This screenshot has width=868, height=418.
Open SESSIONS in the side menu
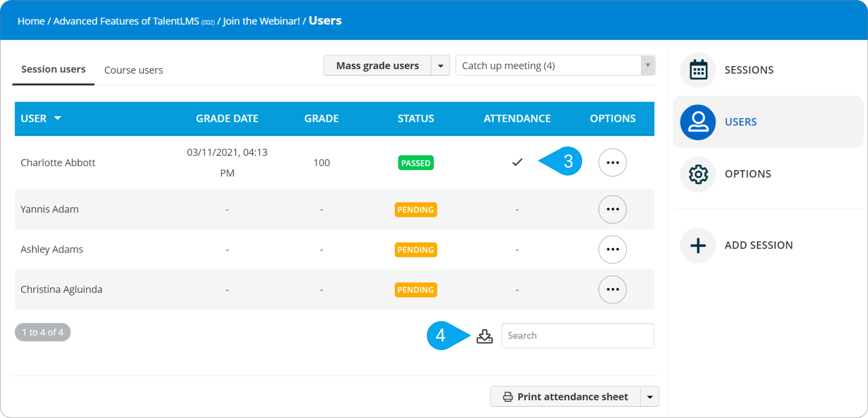coord(749,70)
